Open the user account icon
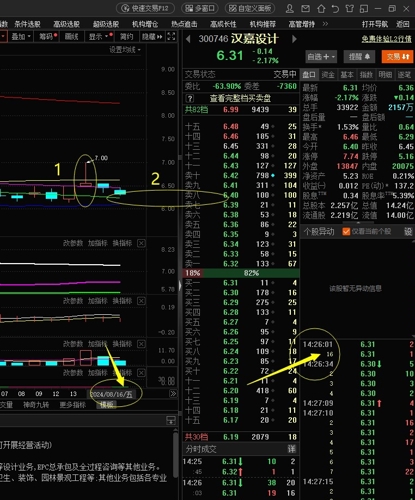415x500 pixels. tap(290, 8)
